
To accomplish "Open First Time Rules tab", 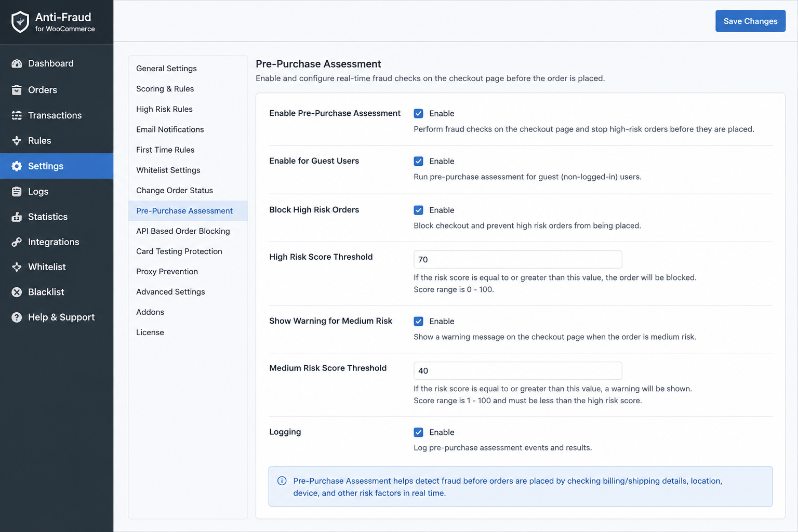I will pos(188,150).
